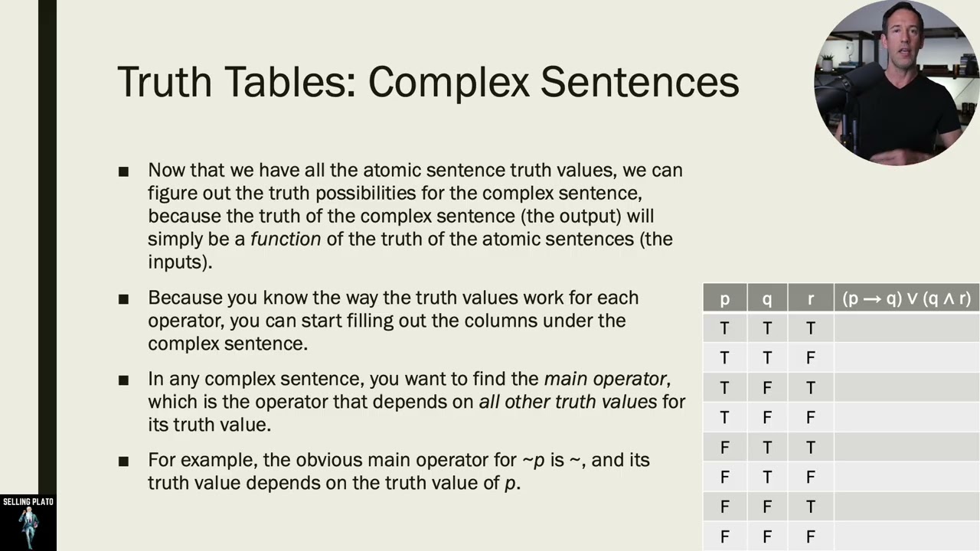This screenshot has height=551, width=980.
Task: Select the 'q' column header in table
Action: pyautogui.click(x=767, y=298)
